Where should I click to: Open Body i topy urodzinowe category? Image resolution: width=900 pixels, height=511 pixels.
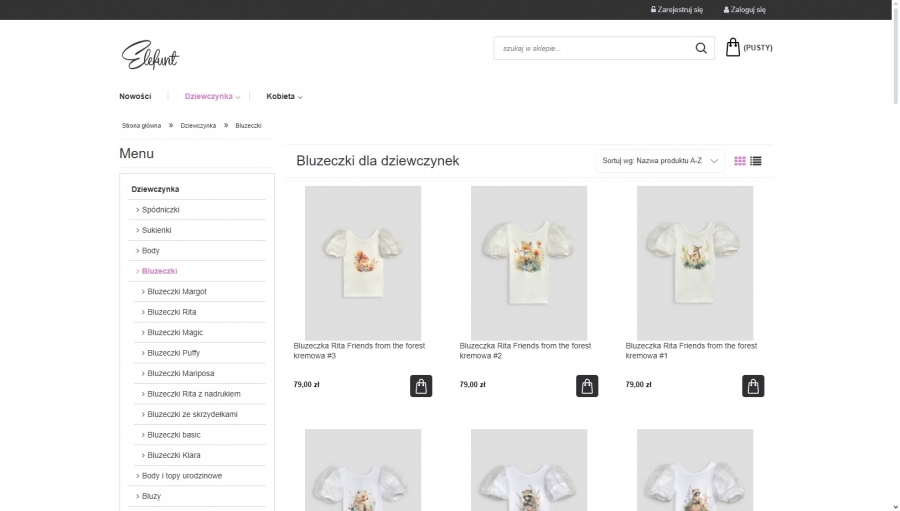182,475
